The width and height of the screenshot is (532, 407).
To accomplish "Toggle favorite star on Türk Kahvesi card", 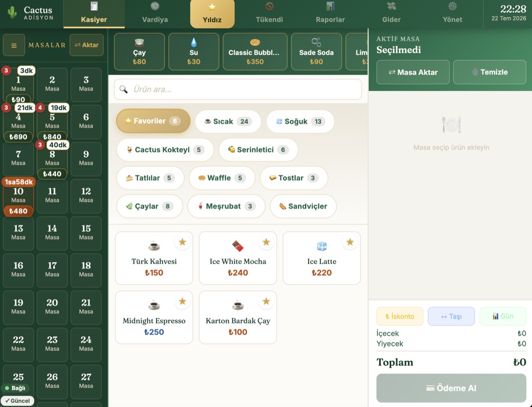I will click(x=182, y=242).
